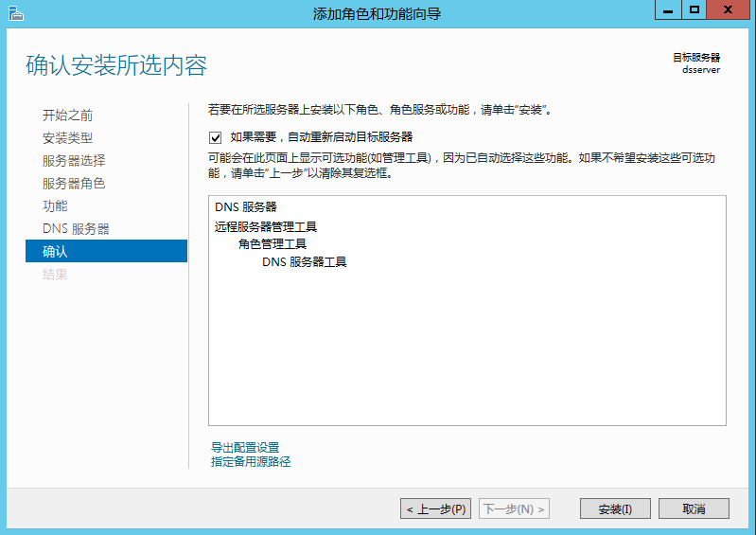The image size is (756, 535).
Task: Open the 功能 step
Action: 55,206
